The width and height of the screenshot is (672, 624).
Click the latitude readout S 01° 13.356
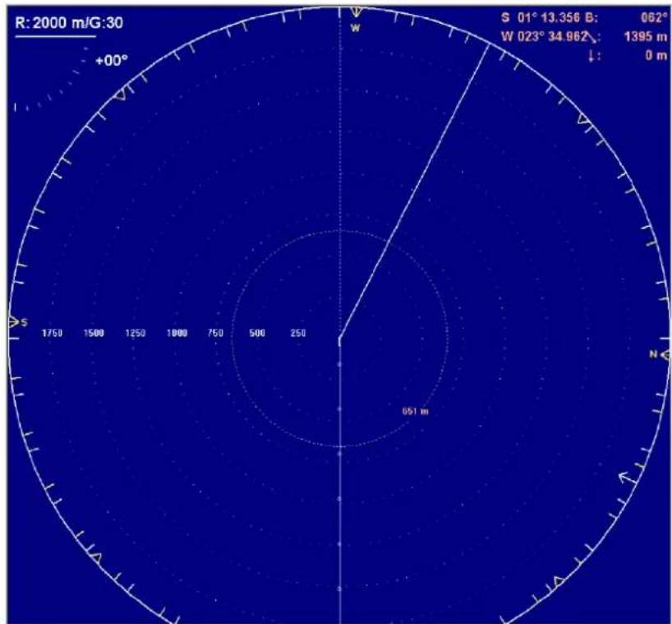coord(541,17)
